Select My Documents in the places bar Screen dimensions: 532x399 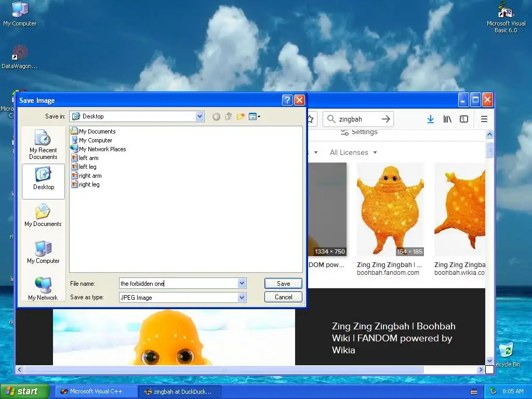pos(43,216)
